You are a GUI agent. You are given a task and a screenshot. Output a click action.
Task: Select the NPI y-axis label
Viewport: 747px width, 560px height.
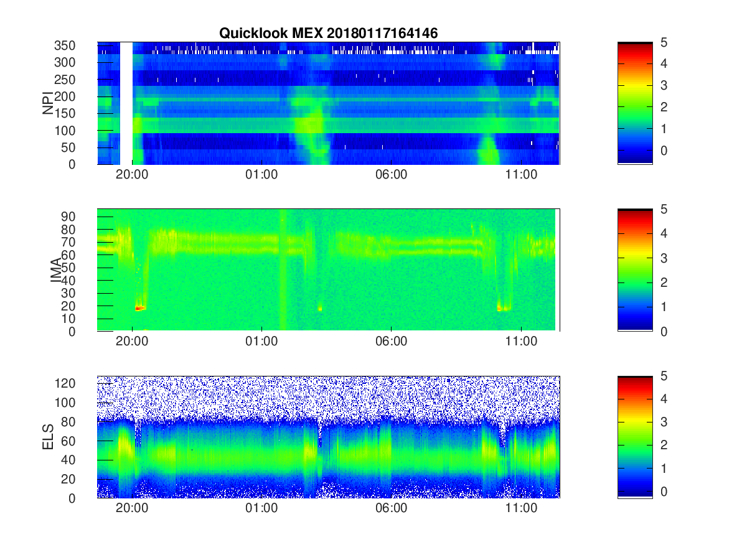(47, 103)
